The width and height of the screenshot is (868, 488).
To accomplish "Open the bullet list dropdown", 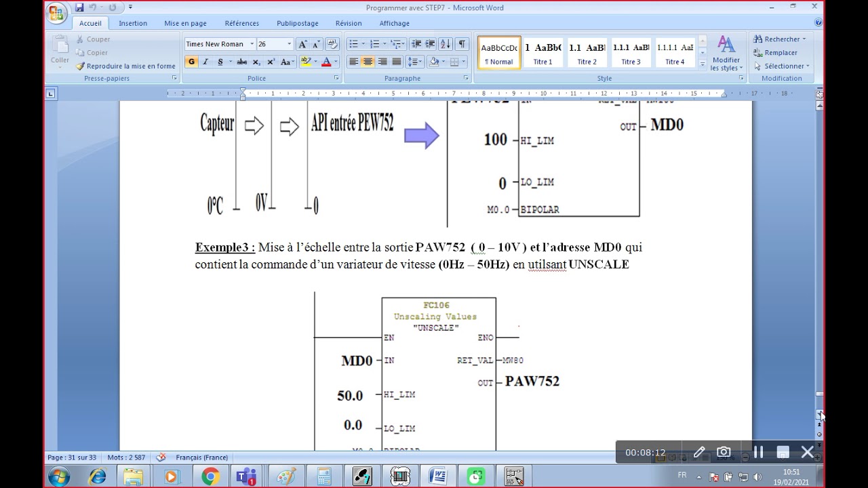I will point(363,44).
